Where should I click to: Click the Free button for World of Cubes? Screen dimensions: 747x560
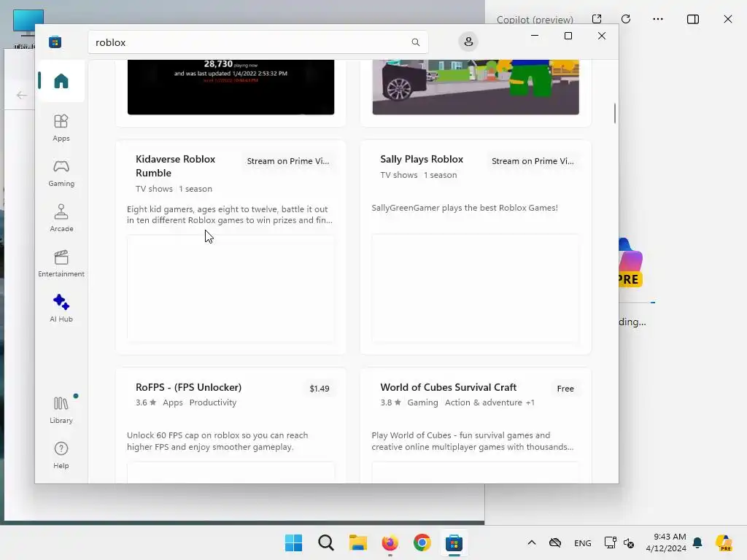565,389
